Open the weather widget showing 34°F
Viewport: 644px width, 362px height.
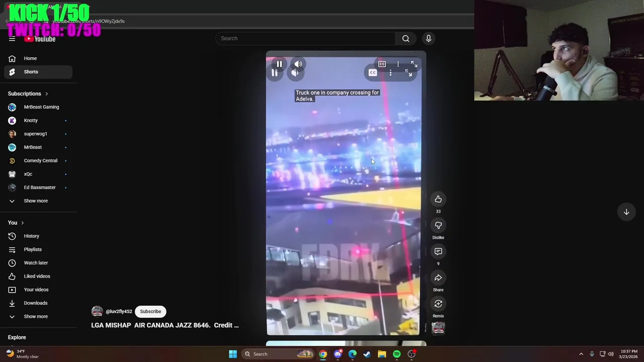[22, 354]
